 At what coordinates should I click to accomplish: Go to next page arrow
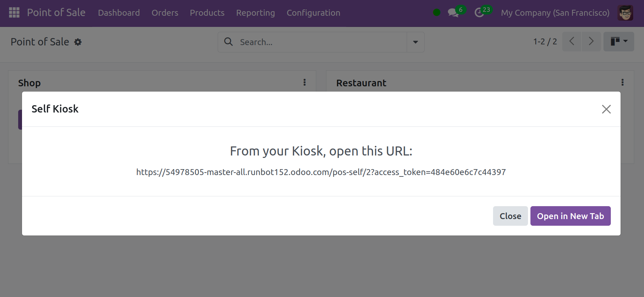(591, 42)
